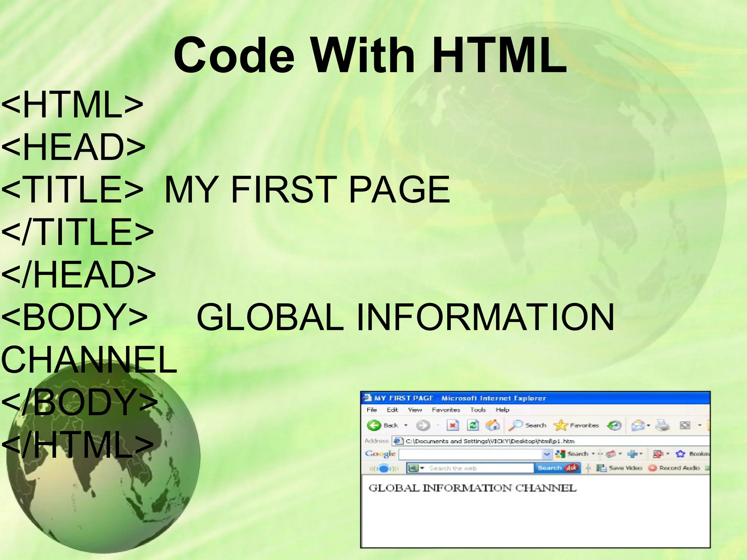Click the Print printer icon
Viewport: 747px width, 560px height.
[x=662, y=425]
